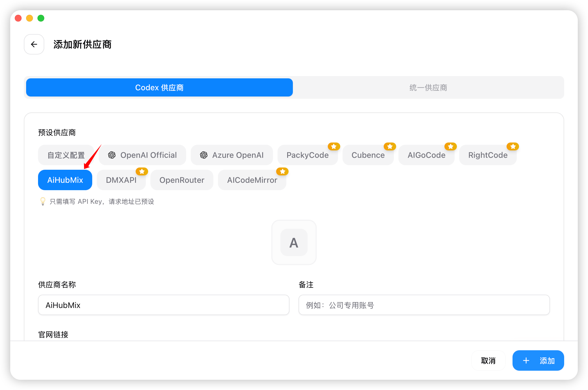Close the window with the red button
Viewport: 588px width, 390px height.
18,18
